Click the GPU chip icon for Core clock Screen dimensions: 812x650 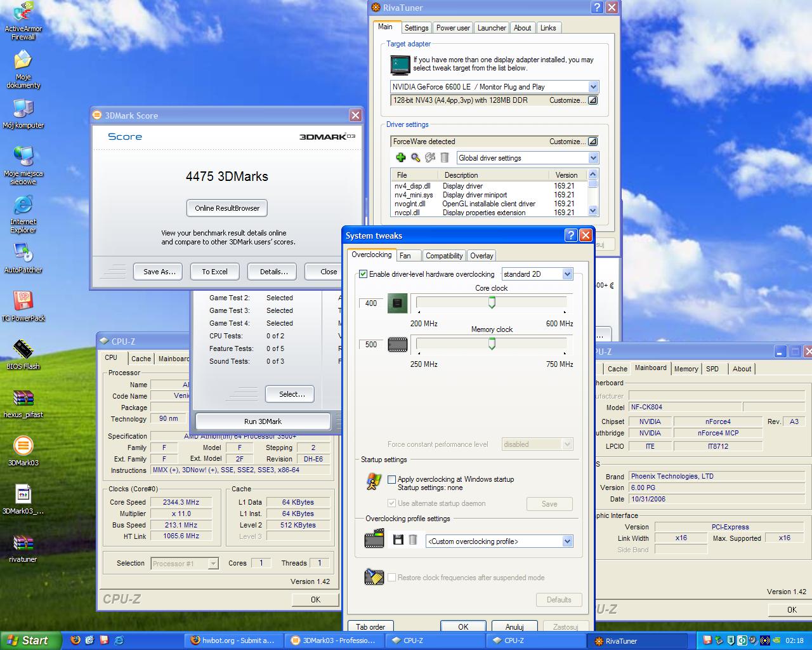coord(398,303)
